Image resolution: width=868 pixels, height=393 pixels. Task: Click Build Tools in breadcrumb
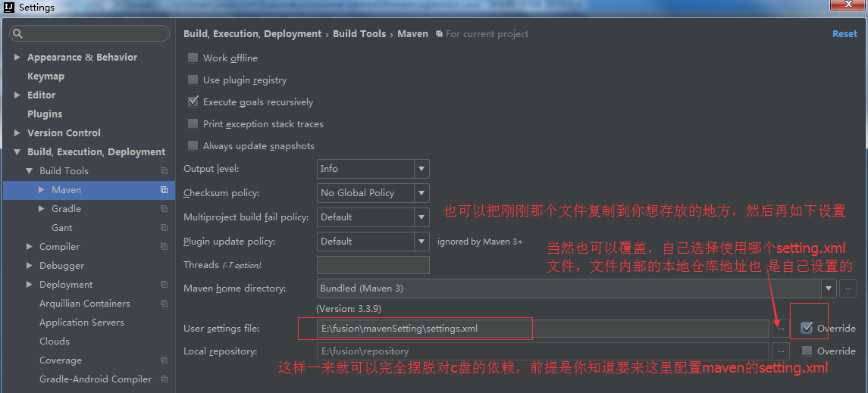359,34
